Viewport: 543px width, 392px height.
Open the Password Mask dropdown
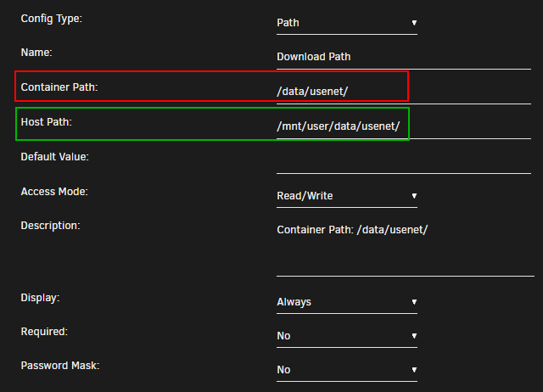[x=347, y=370]
